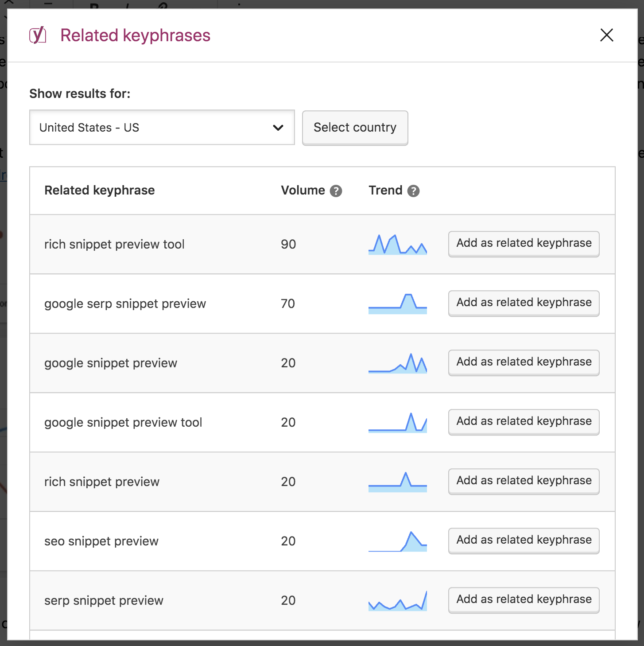Add 'google snippet preview' as related keyphrase
The width and height of the screenshot is (644, 646).
pyautogui.click(x=524, y=362)
